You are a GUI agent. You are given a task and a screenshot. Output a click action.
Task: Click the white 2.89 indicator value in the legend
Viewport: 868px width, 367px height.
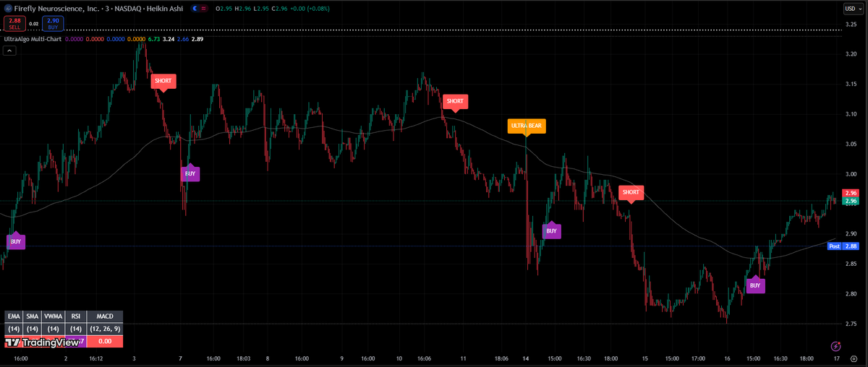pos(197,39)
